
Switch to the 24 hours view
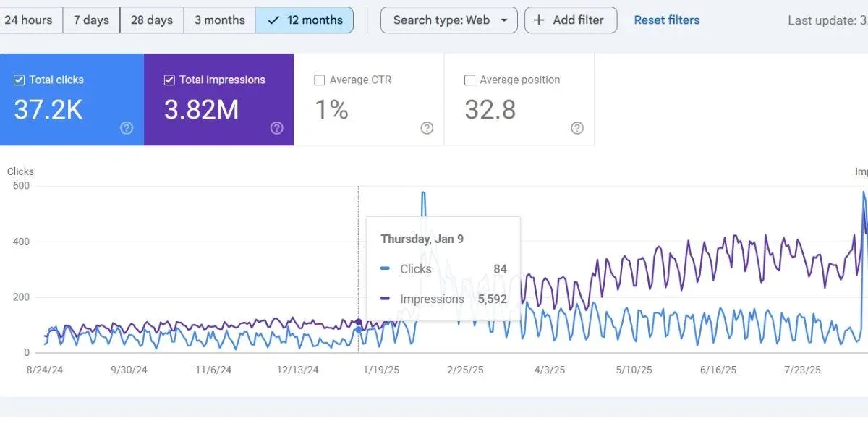click(30, 20)
